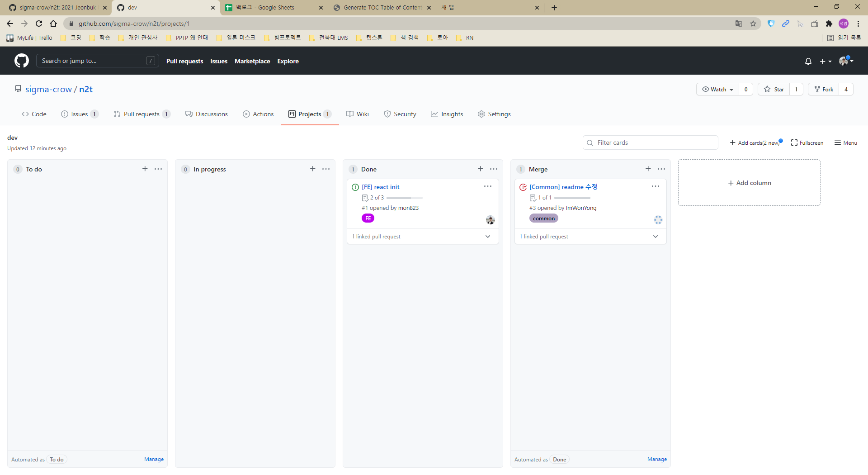Go back in browser
Screen dimensions: 868x475
(10, 24)
